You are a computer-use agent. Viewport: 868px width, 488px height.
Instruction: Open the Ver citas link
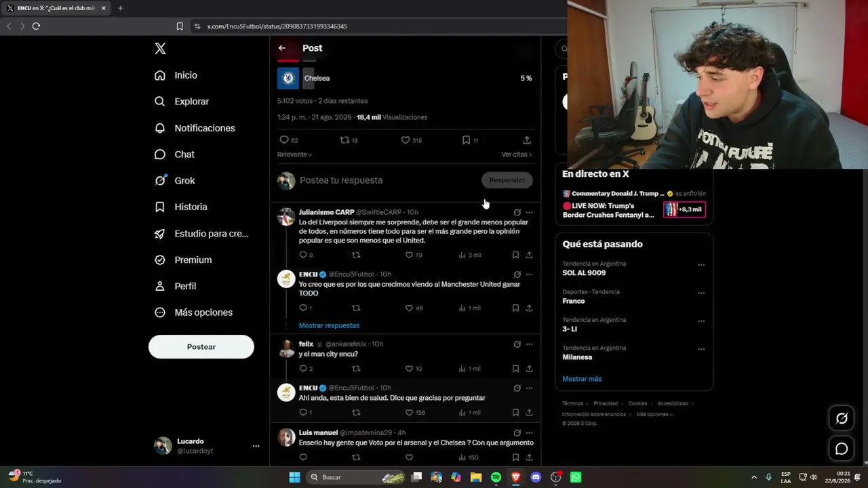(517, 155)
